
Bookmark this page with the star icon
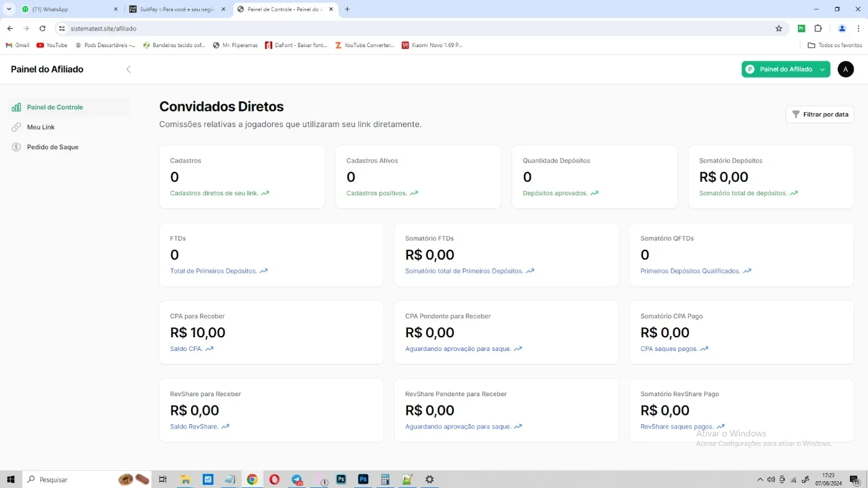(x=779, y=29)
